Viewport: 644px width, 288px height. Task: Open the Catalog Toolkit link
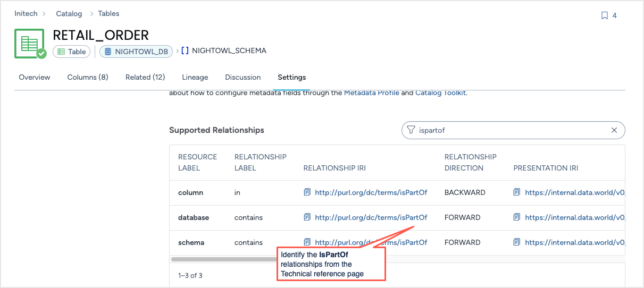coord(440,93)
